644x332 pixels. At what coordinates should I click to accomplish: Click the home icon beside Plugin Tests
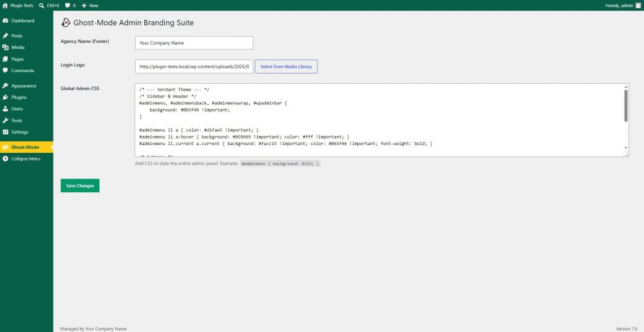click(5, 6)
